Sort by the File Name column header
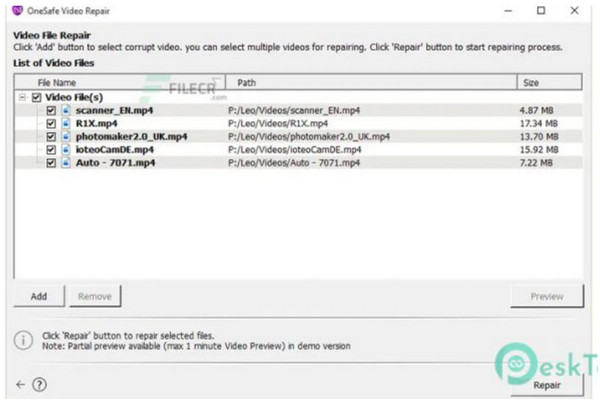600x404 pixels. (120, 83)
